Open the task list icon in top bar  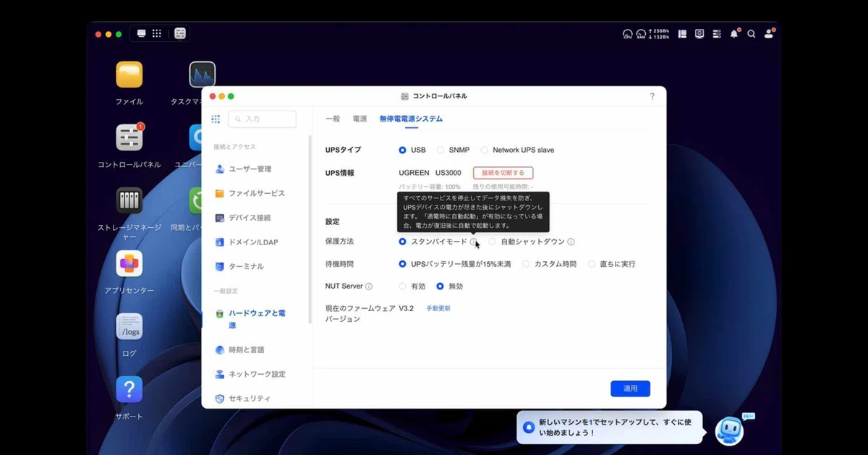click(x=717, y=34)
